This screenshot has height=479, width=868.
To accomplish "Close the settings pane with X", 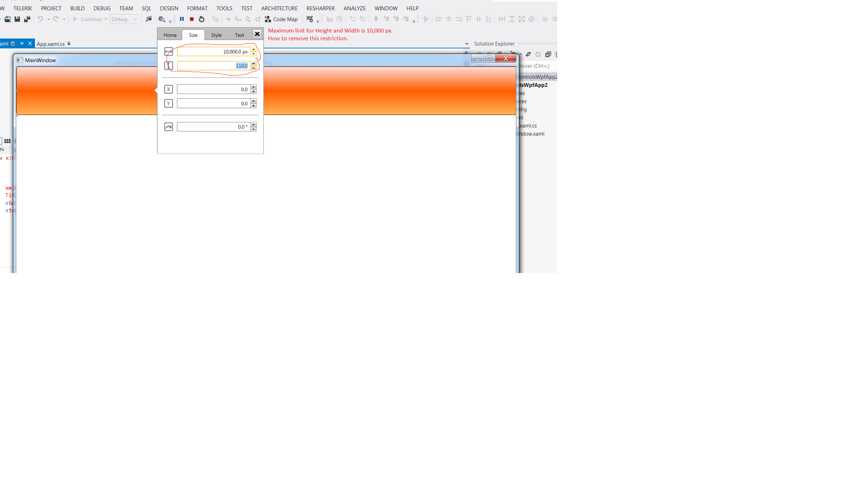I will pos(257,34).
